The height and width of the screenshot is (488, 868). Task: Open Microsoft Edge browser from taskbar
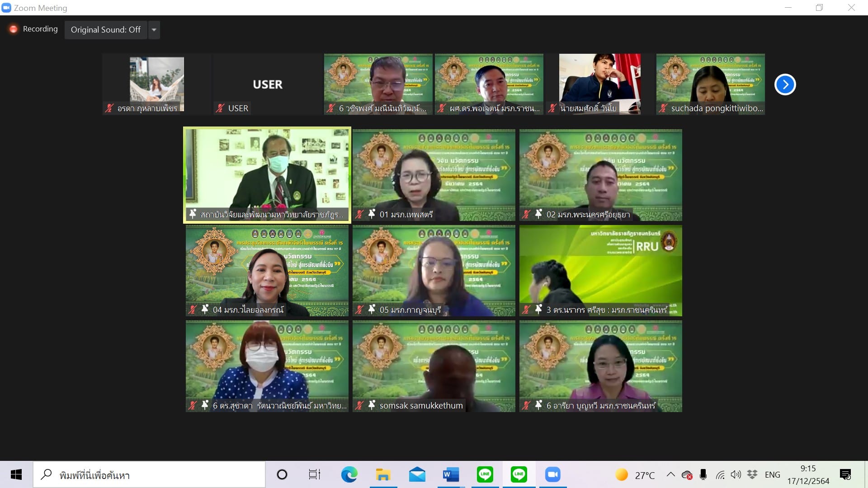tap(349, 474)
